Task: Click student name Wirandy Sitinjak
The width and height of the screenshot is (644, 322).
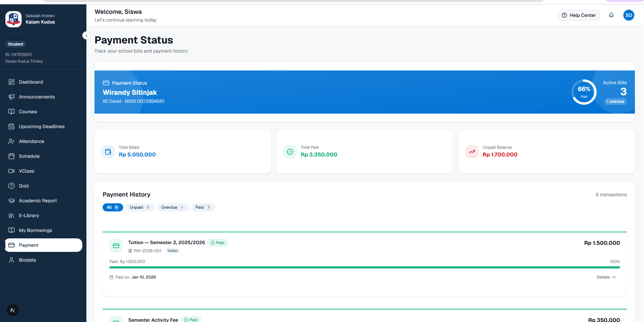Action: pos(130,92)
